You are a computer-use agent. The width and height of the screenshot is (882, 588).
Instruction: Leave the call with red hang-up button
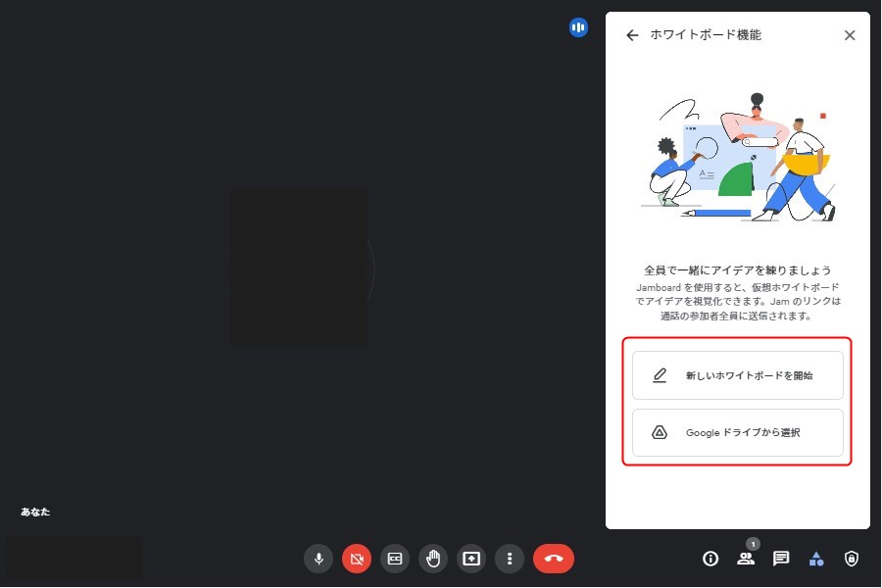[554, 559]
